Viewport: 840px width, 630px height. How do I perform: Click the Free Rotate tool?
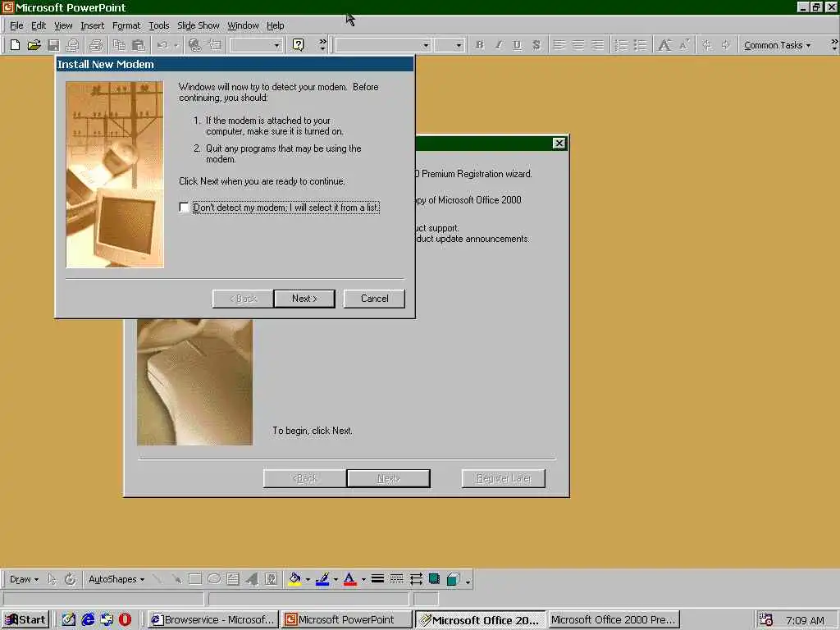[71, 579]
